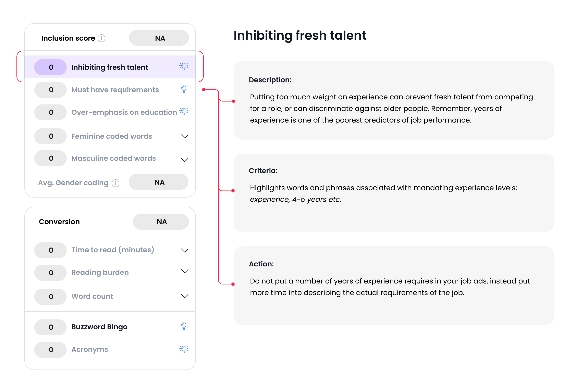Click the Acronyms score pill
The image size is (577, 392).
pyautogui.click(x=50, y=350)
